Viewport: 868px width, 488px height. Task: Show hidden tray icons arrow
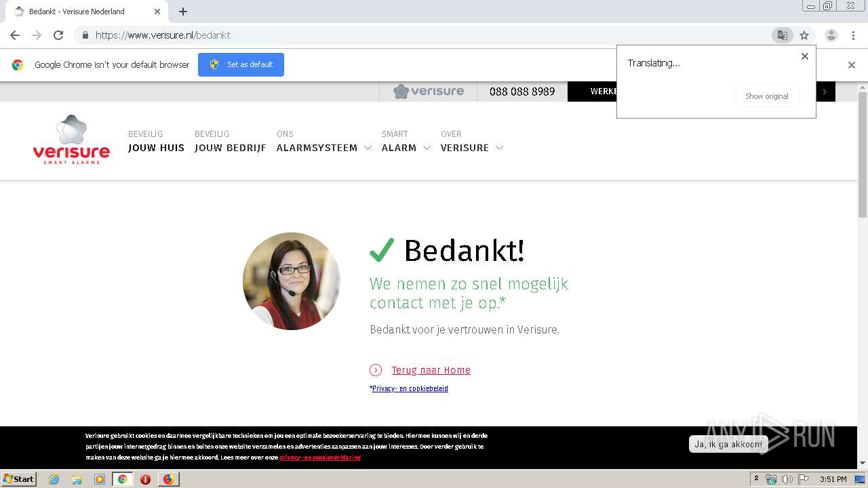(756, 479)
